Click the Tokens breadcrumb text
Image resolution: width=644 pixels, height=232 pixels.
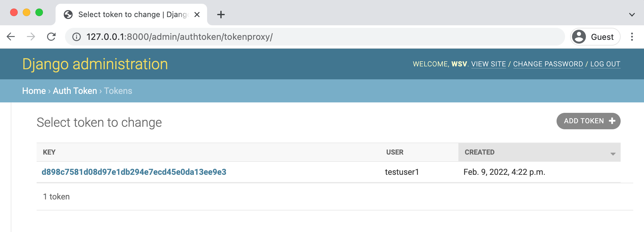[x=118, y=91]
